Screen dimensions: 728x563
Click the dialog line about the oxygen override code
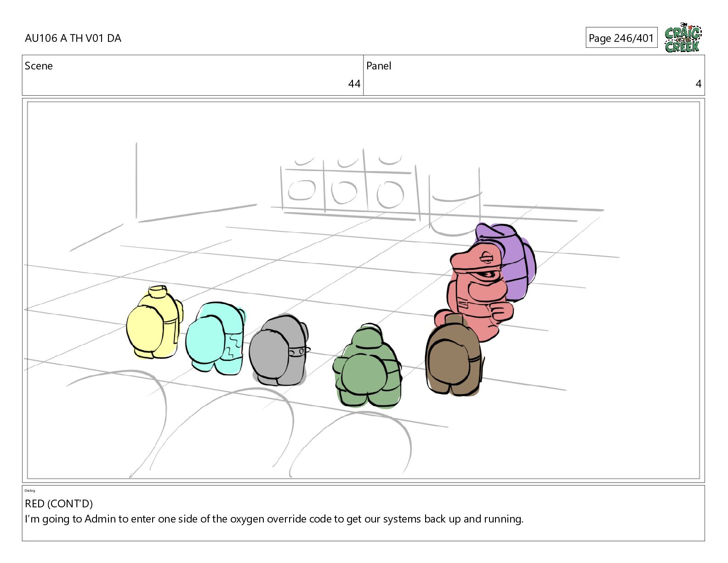coord(274,519)
